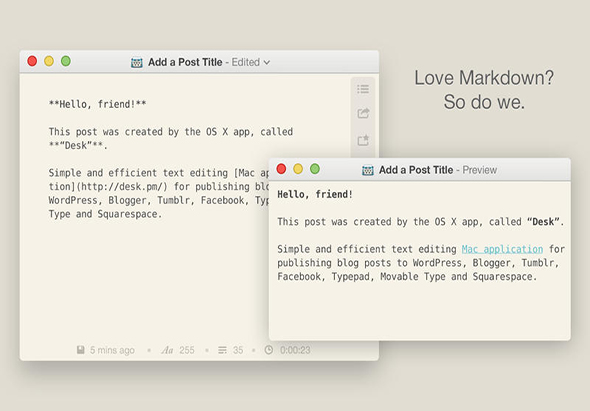
Task: Click the green zoom button on Preview window
Action: (x=315, y=169)
